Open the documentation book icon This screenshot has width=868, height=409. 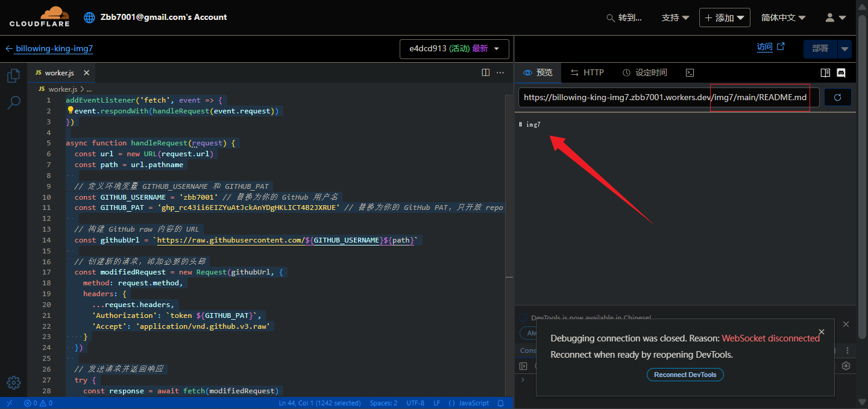pyautogui.click(x=825, y=72)
